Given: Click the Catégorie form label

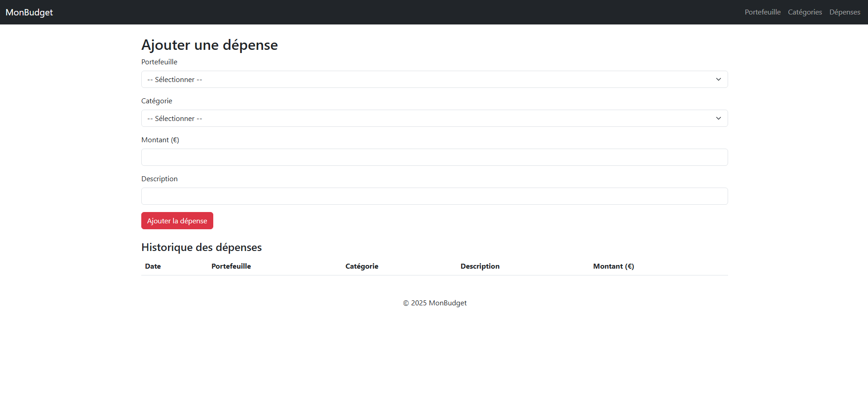Looking at the screenshot, I should click(157, 101).
